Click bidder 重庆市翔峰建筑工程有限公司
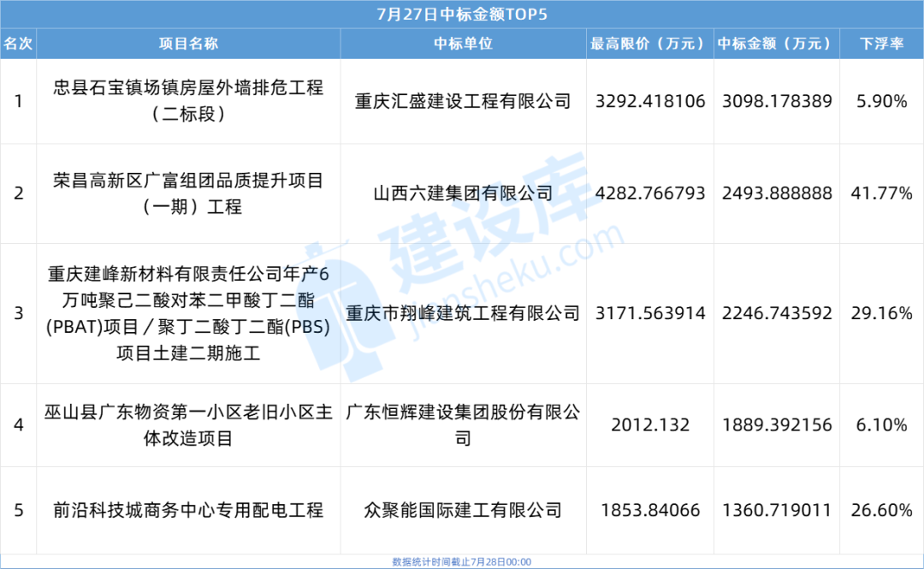The width and height of the screenshot is (924, 569). pos(463,313)
